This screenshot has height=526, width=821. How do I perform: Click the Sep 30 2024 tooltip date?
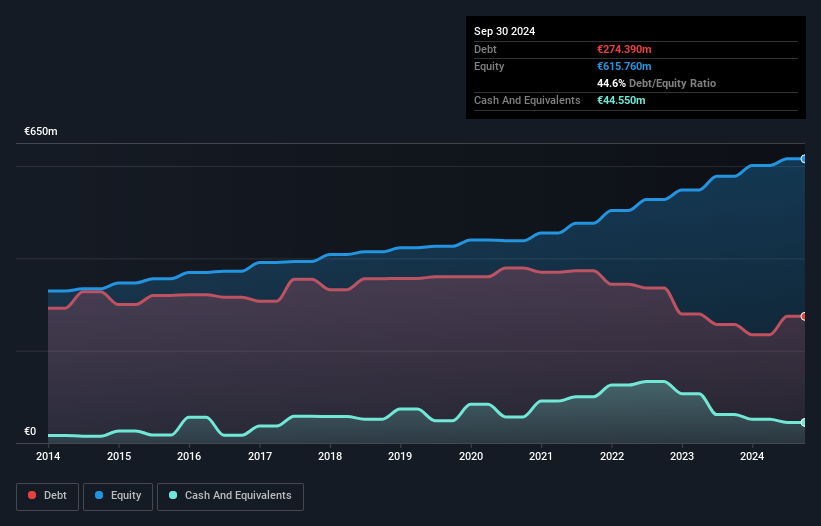[x=504, y=31]
